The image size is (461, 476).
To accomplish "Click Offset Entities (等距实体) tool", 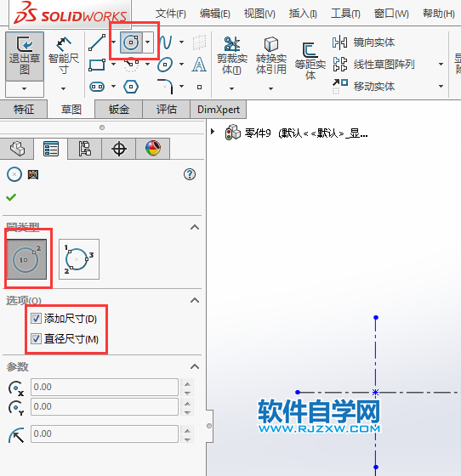I will (x=310, y=60).
